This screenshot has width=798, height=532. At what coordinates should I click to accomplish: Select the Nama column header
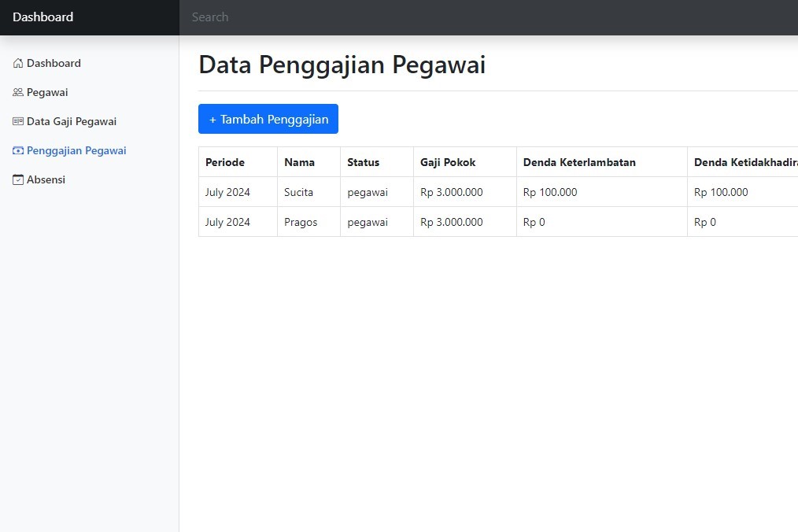pyautogui.click(x=299, y=162)
